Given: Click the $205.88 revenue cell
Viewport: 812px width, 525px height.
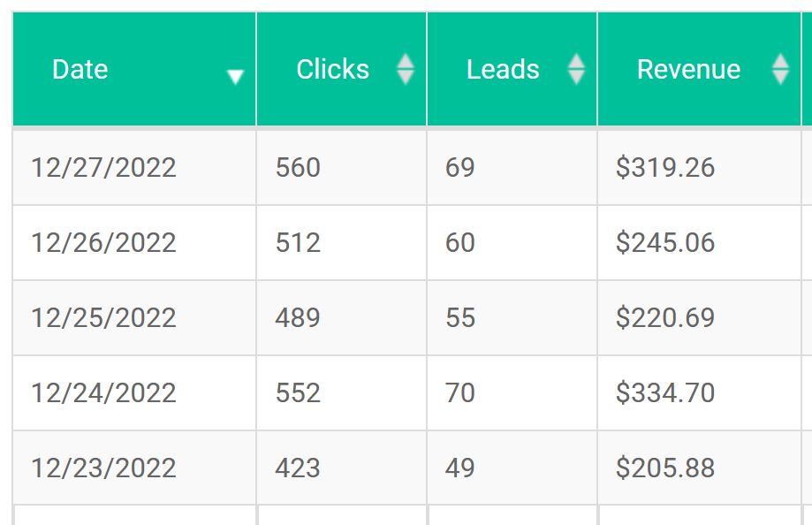Looking at the screenshot, I should click(x=665, y=468).
